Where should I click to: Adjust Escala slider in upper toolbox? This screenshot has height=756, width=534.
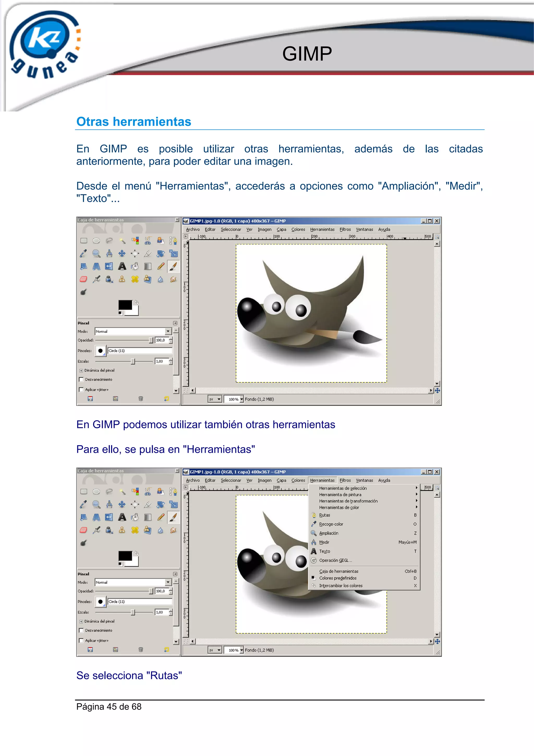tap(124, 361)
